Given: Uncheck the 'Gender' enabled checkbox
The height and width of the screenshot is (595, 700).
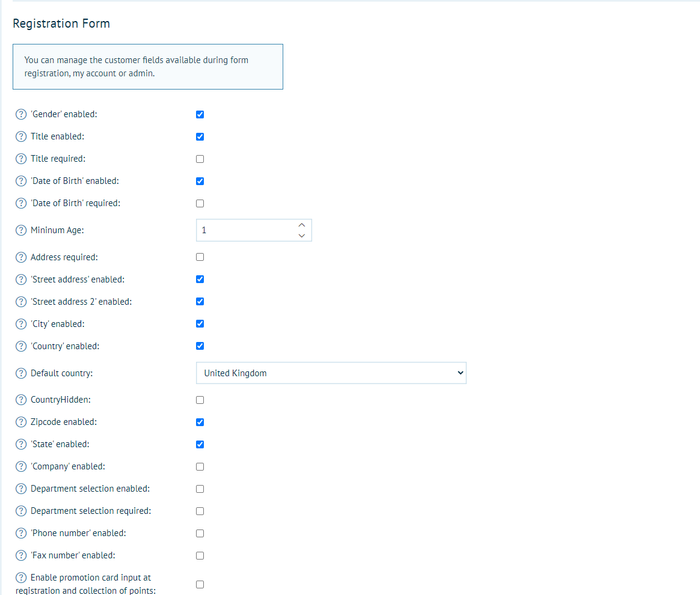Looking at the screenshot, I should point(200,114).
